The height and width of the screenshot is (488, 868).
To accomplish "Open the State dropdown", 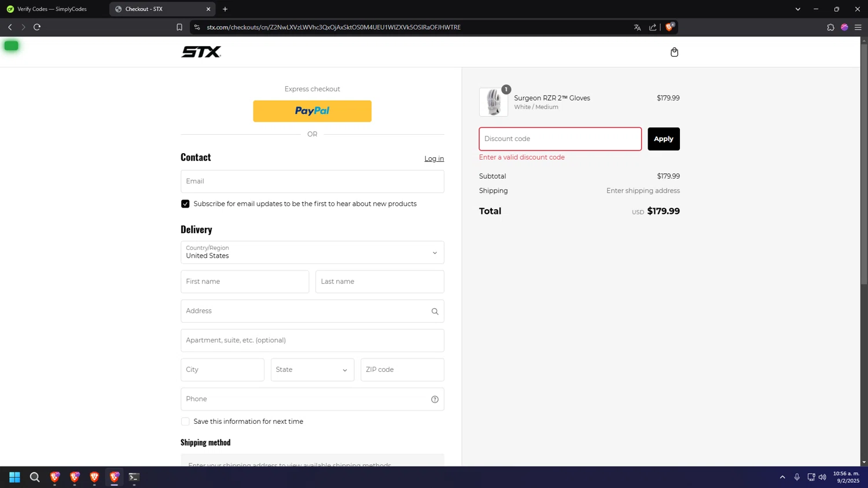I will pyautogui.click(x=312, y=370).
